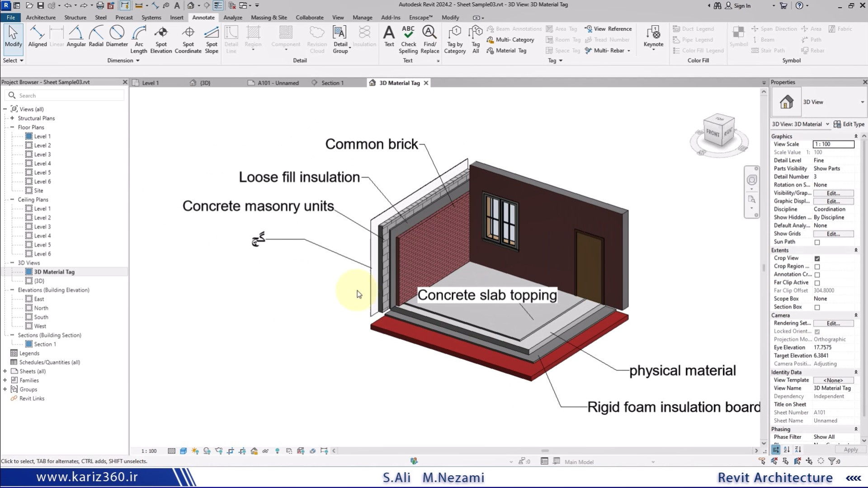Image resolution: width=868 pixels, height=488 pixels.
Task: Collapse the Floor Plans node
Action: pos(12,127)
